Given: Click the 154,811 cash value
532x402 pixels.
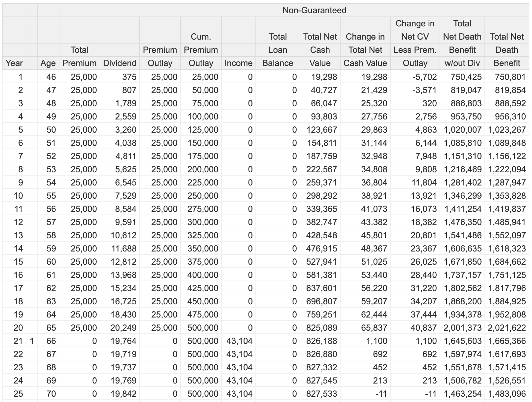Looking at the screenshot, I should 320,143.
